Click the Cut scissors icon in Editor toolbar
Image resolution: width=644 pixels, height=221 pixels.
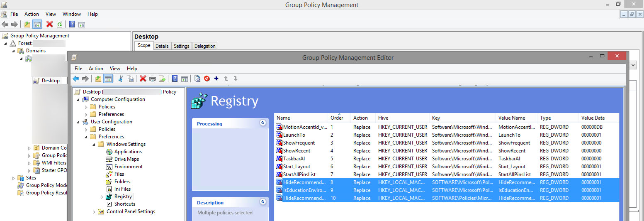tap(121, 79)
